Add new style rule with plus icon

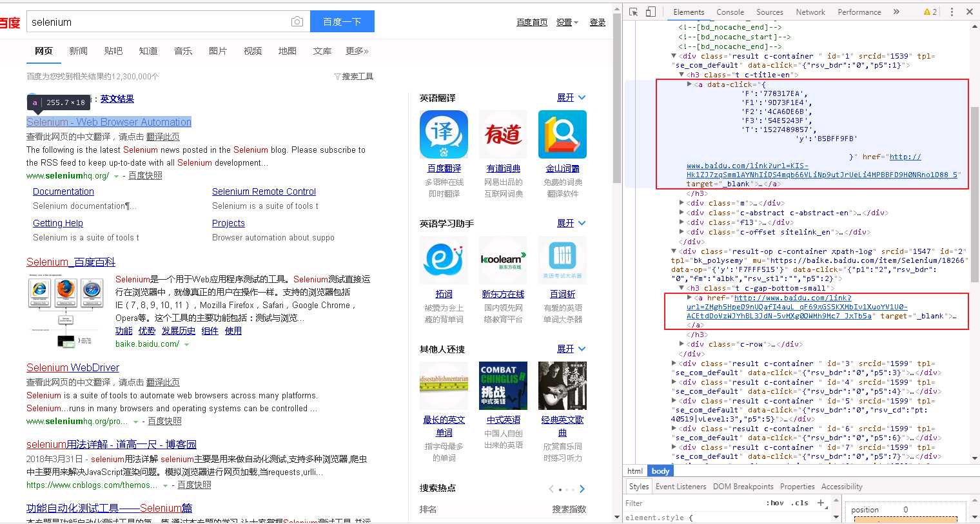pyautogui.click(x=821, y=503)
